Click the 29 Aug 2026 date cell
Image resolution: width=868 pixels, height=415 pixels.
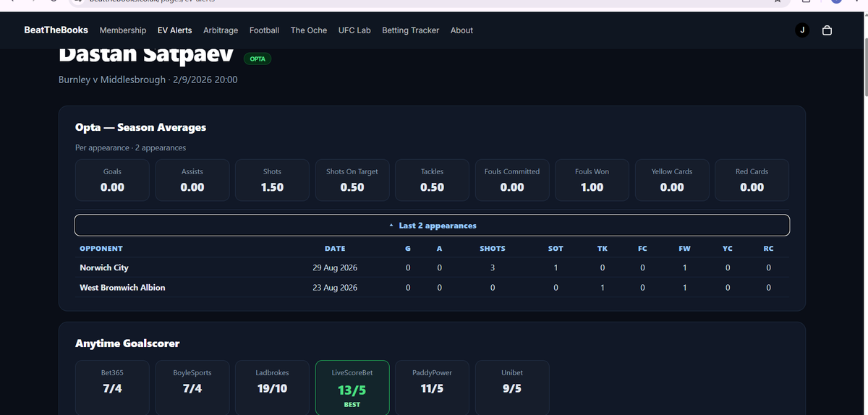(335, 268)
